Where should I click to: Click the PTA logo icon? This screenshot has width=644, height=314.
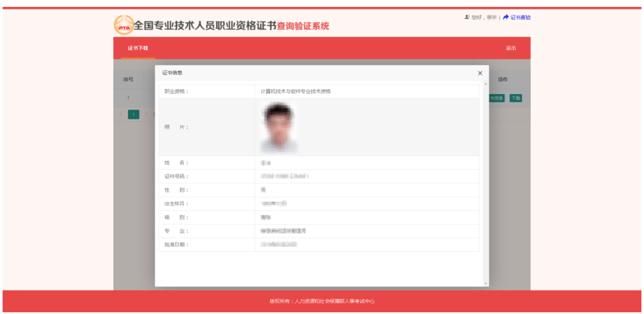click(124, 25)
